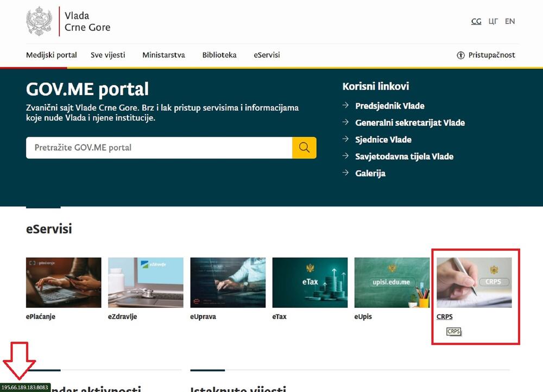Open the eZdravlje service image
Screen dimensions: 543x392
click(x=146, y=282)
